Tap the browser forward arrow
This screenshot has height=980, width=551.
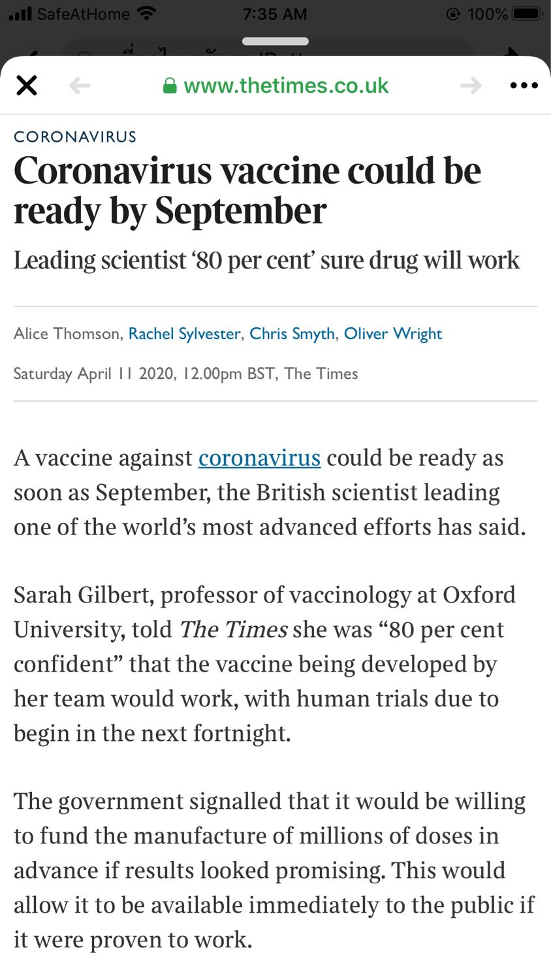471,85
